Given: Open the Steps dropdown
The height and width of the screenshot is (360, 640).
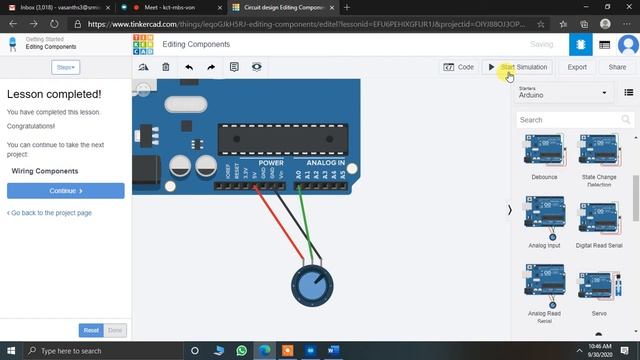Looking at the screenshot, I should pyautogui.click(x=66, y=67).
